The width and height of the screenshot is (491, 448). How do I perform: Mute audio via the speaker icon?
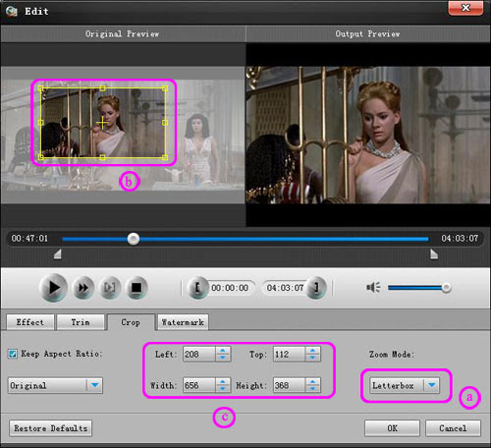[x=373, y=288]
